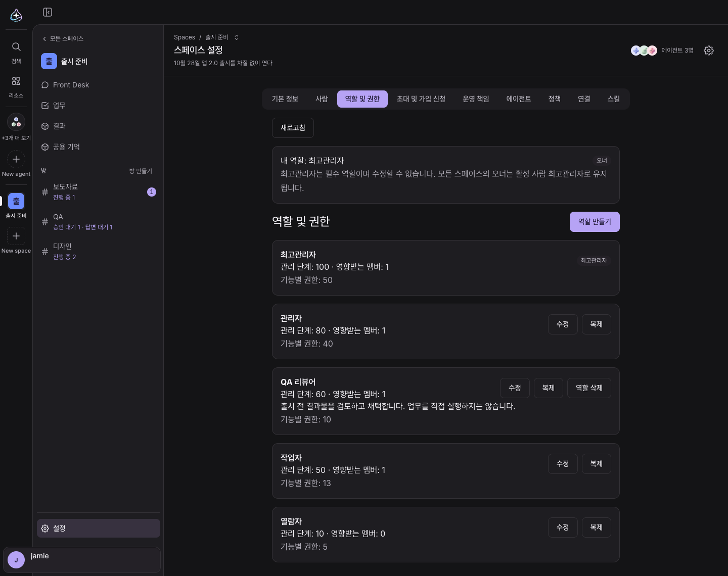Screen dimensions: 728x576
Task: Switch to the 정책 tab
Action: 555,99
